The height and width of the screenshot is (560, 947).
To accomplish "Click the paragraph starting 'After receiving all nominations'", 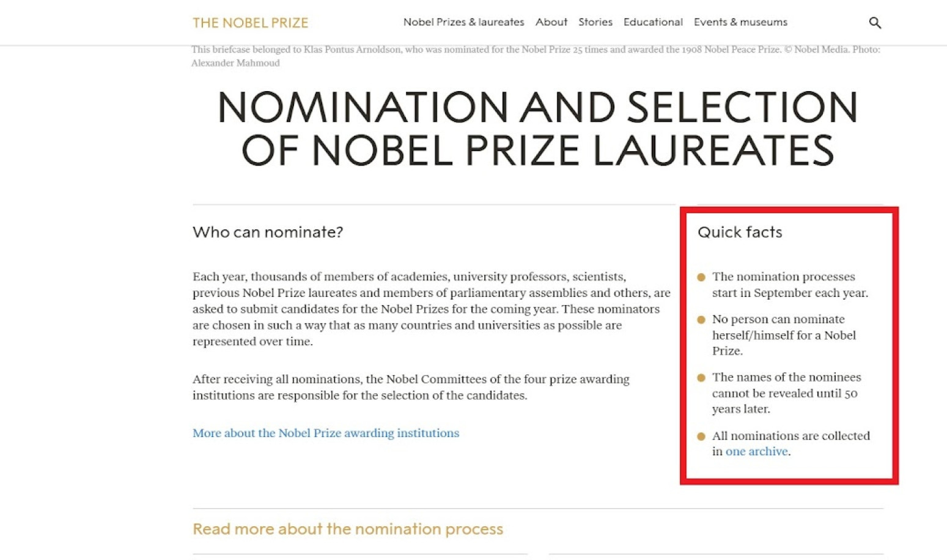I will point(410,387).
